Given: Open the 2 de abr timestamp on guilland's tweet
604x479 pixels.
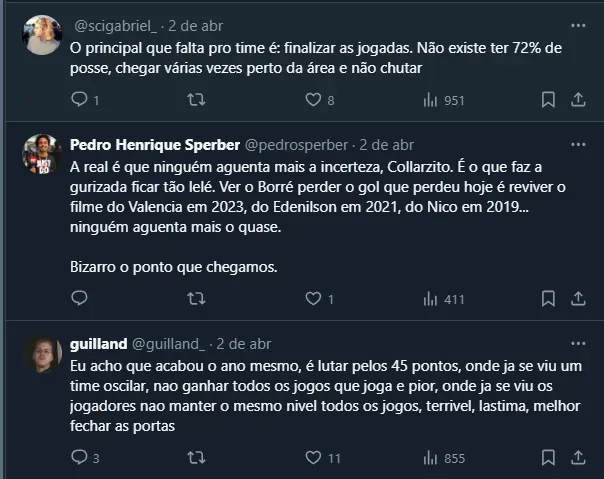Looking at the screenshot, I should (244, 343).
